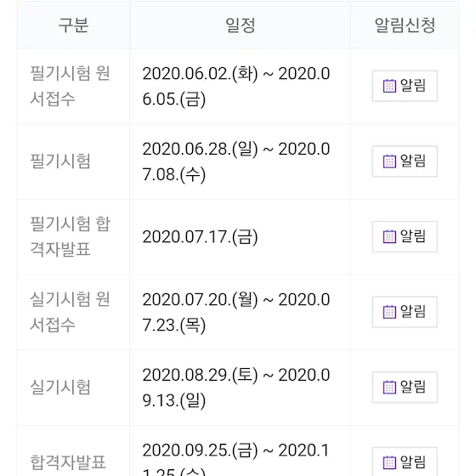This screenshot has height=476, width=476.
Task: Set 알림 for final 합격자발표 row
Action: 405,462
